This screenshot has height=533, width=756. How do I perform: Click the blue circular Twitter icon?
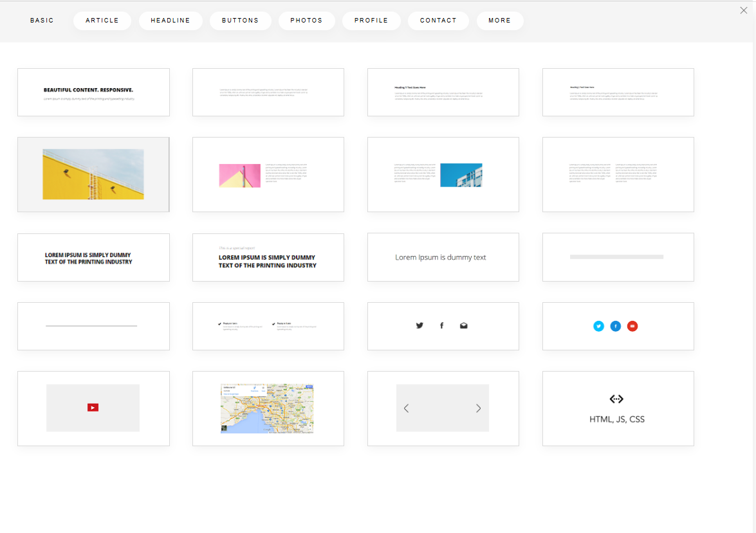point(599,326)
